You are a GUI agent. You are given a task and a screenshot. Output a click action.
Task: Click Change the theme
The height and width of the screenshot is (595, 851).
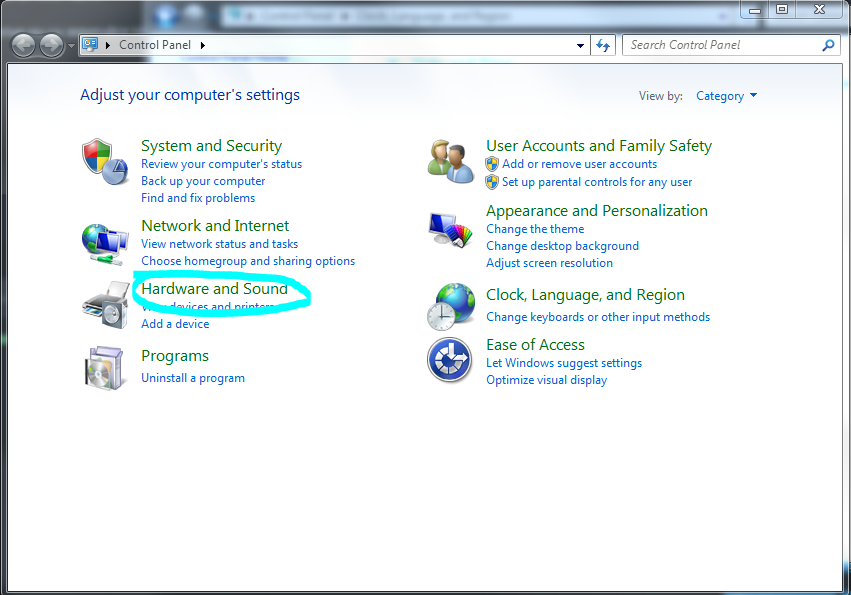click(x=535, y=229)
